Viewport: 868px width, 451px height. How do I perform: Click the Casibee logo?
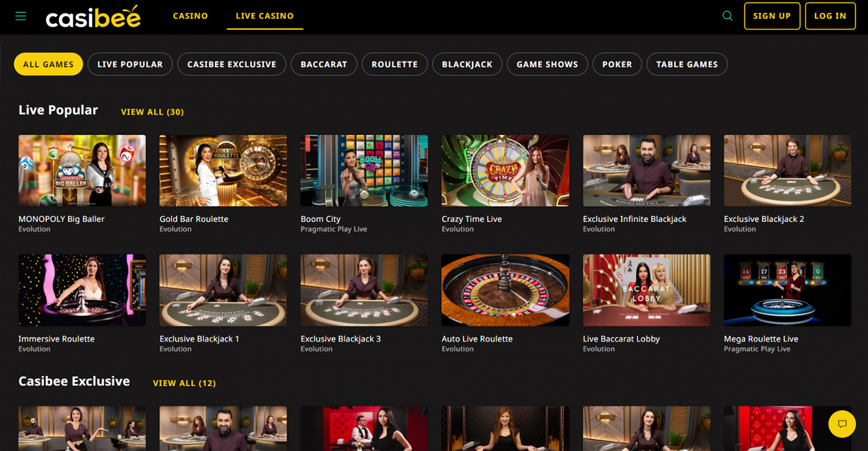[x=93, y=16]
